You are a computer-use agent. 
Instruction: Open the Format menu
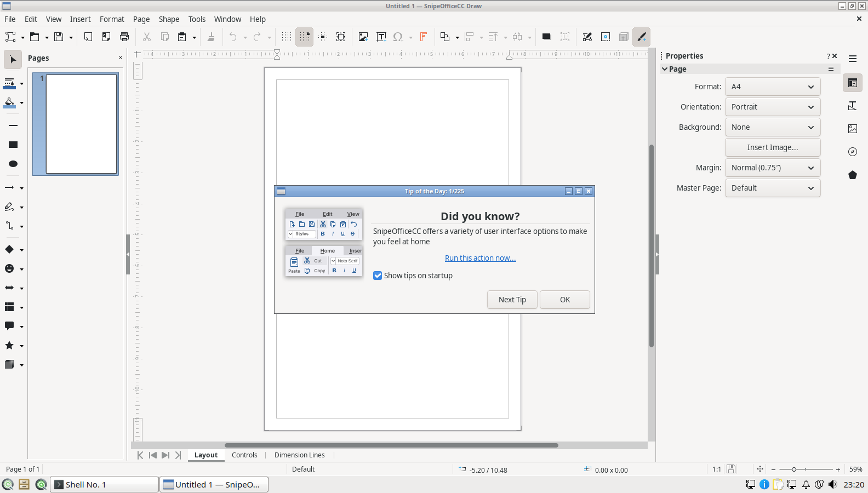tap(112, 19)
